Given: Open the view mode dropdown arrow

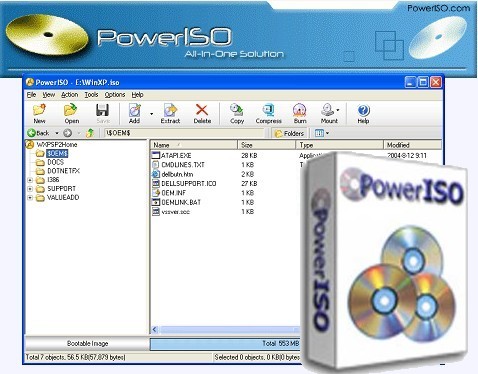Looking at the screenshot, I should tap(328, 133).
